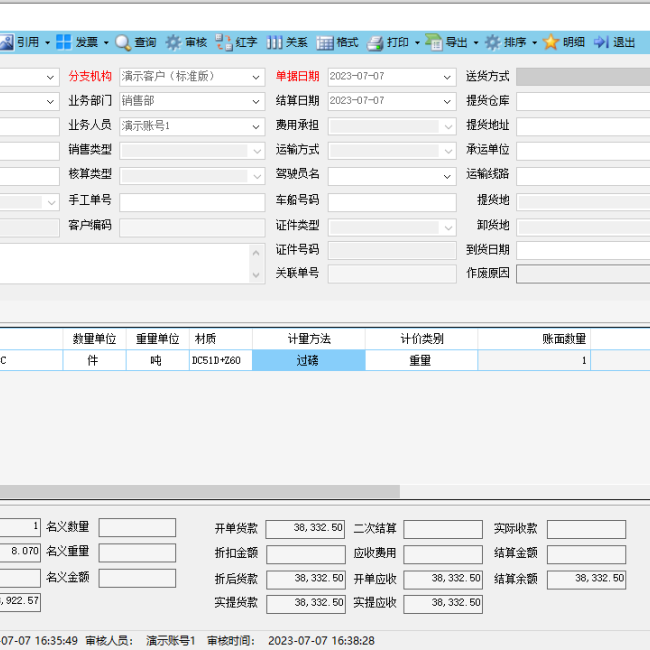Open the 运输方式 dropdown
650x650 pixels.
pos(449,151)
